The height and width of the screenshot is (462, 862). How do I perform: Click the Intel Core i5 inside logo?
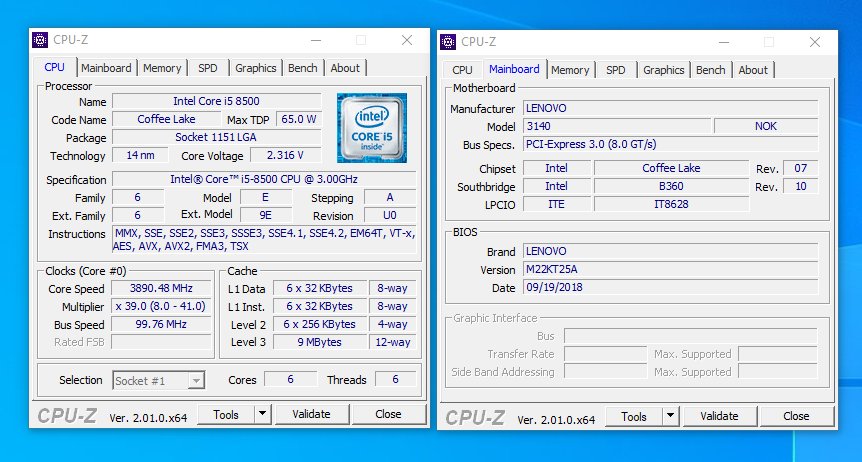tap(372, 128)
